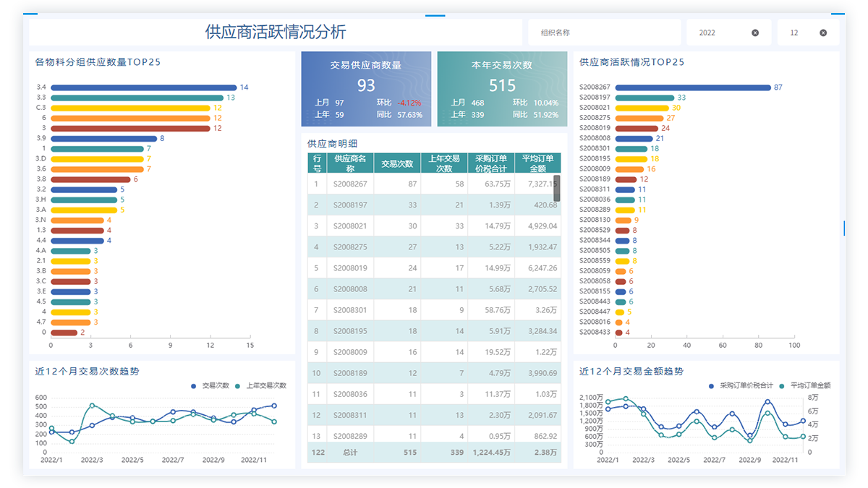
Task: Open the 组织名称 filter dropdown
Action: [604, 33]
